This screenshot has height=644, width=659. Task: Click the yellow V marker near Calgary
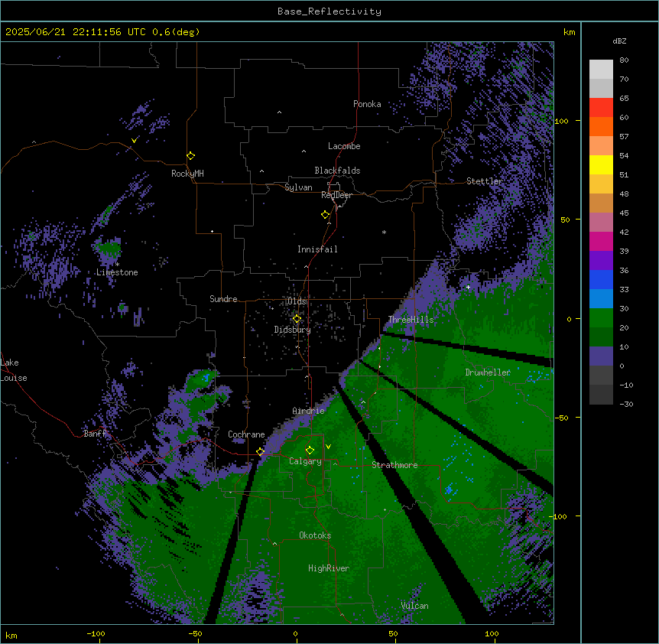point(328,447)
